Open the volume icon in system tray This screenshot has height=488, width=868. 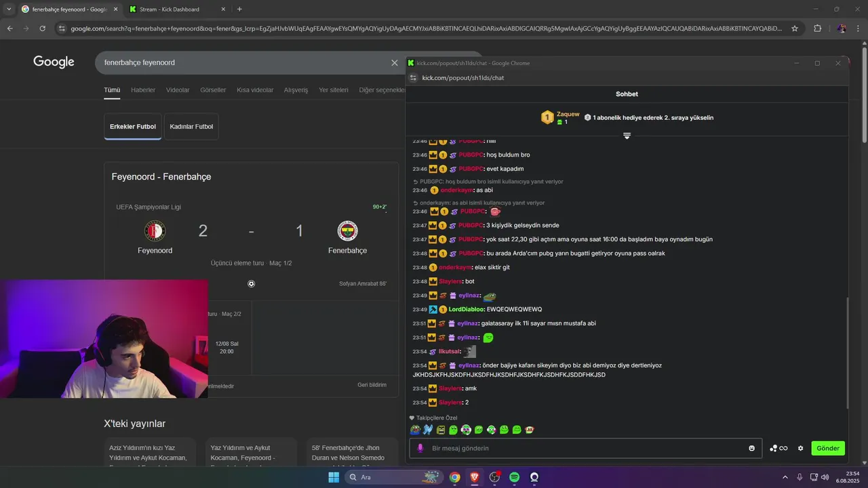825,477
